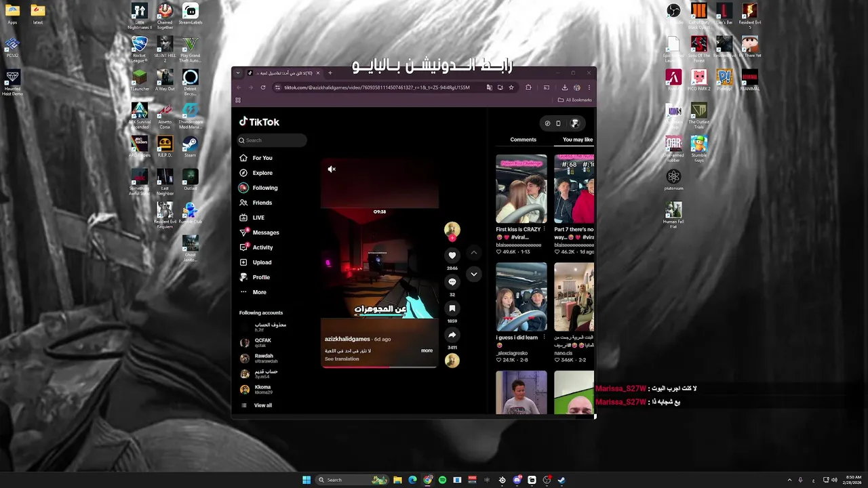
Task: Translate this page with Chrome icon
Action: [489, 87]
